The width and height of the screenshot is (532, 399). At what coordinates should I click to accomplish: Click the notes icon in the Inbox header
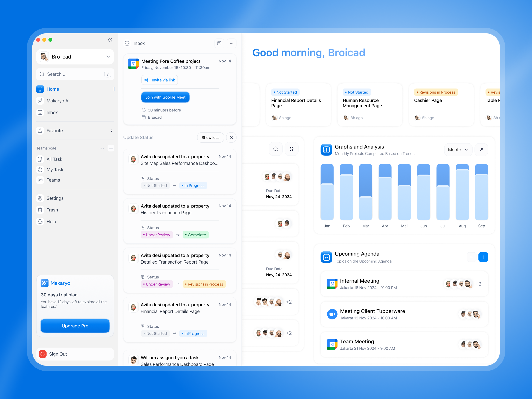coord(219,43)
